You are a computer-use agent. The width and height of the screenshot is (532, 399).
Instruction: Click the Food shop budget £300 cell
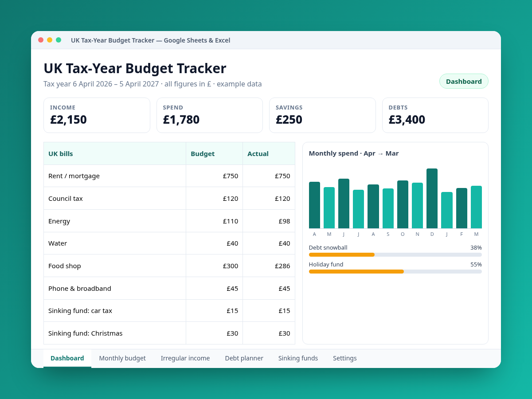tap(215, 266)
